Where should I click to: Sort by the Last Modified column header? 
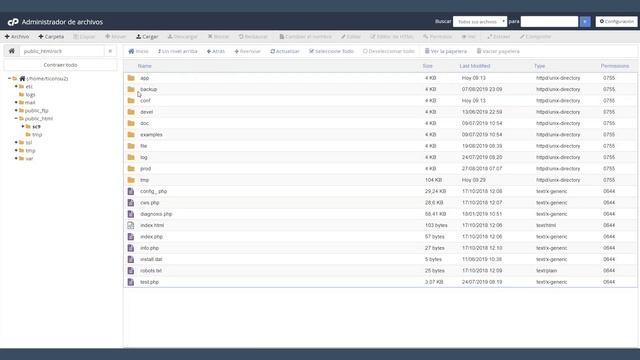point(475,66)
